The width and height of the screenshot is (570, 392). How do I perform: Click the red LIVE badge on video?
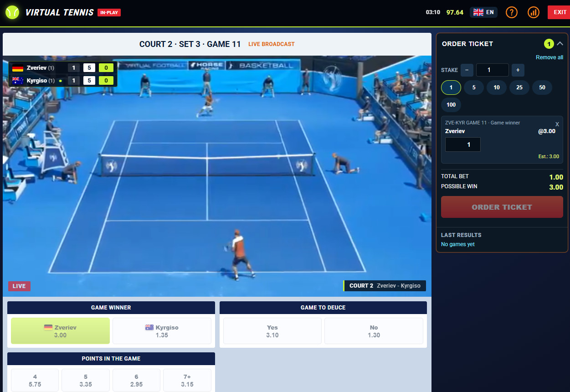(19, 286)
